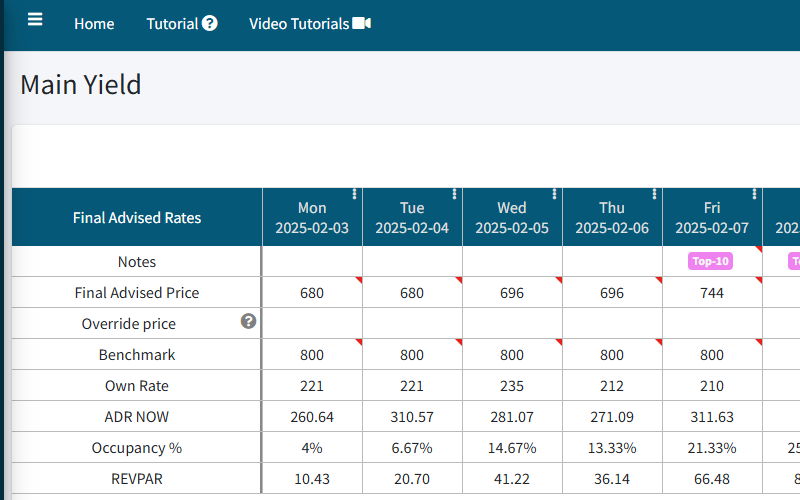Open the Monday 2025-02-03 column options menu
The height and width of the screenshot is (500, 800).
point(355,194)
